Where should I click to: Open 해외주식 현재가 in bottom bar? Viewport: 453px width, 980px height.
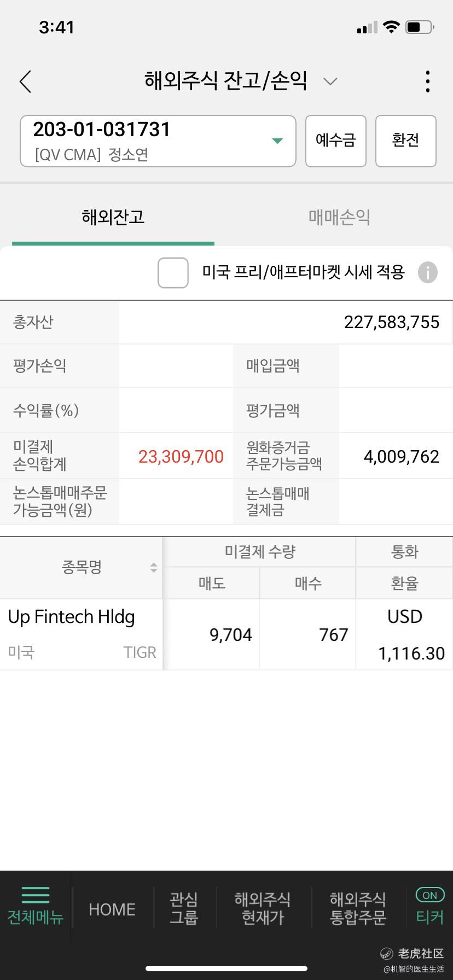coord(263,908)
